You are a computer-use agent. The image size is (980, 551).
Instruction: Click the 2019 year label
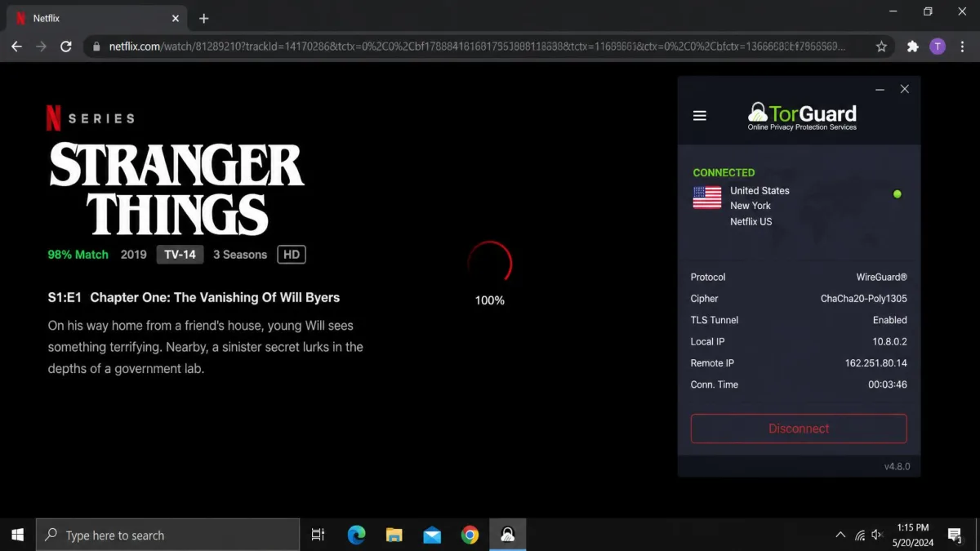point(133,255)
